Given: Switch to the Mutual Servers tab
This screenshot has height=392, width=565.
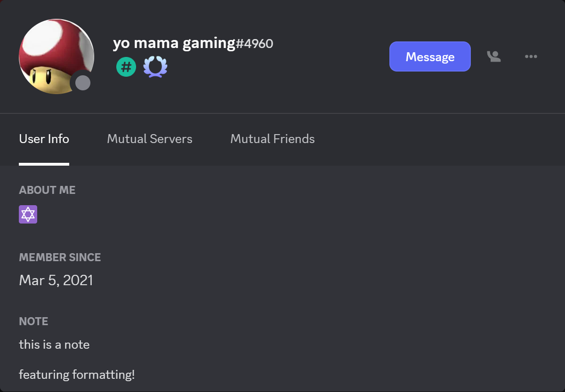Looking at the screenshot, I should coord(149,139).
